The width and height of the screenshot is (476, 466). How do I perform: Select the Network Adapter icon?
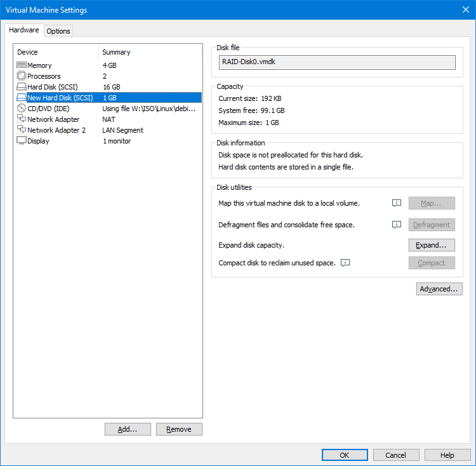click(x=21, y=119)
